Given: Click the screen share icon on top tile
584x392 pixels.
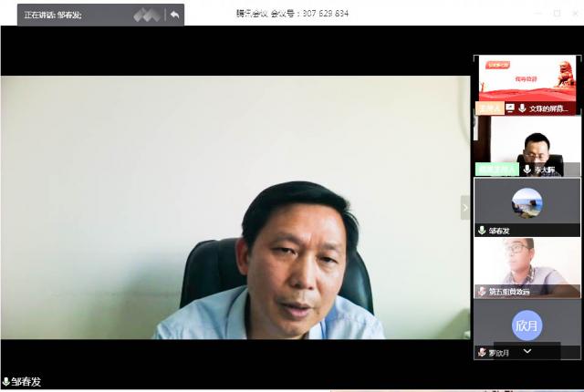Looking at the screenshot, I should click(x=510, y=108).
